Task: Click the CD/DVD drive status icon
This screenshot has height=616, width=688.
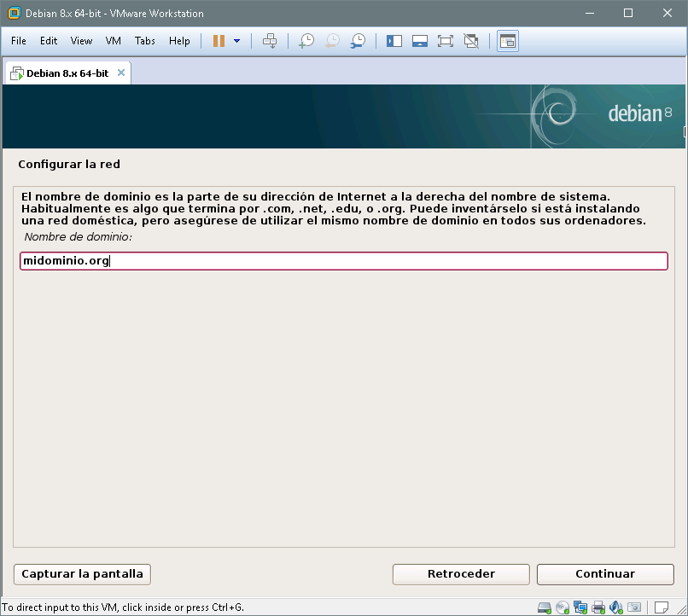Action: pos(563,607)
